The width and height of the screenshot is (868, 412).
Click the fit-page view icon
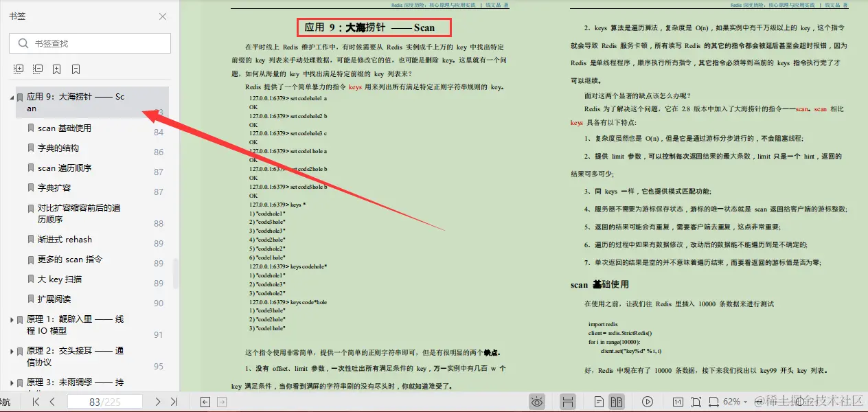tap(696, 402)
